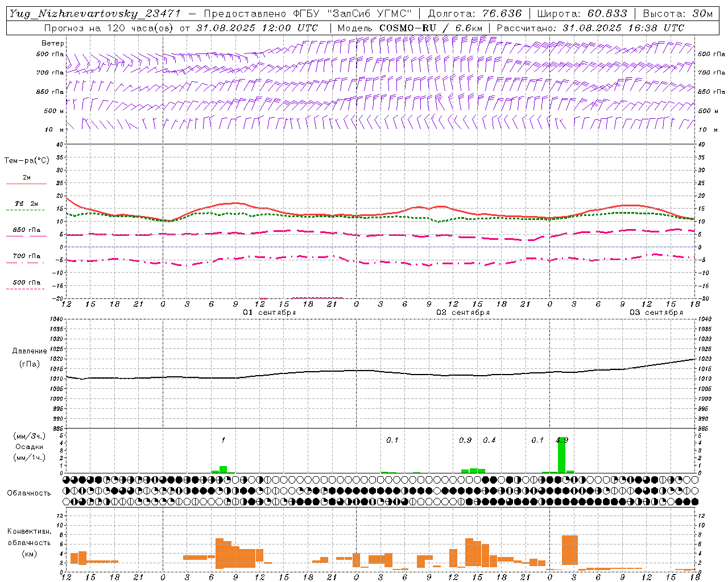Click the (км) unit of convective cloudiness
728x582 pixels.
(x=30, y=554)
